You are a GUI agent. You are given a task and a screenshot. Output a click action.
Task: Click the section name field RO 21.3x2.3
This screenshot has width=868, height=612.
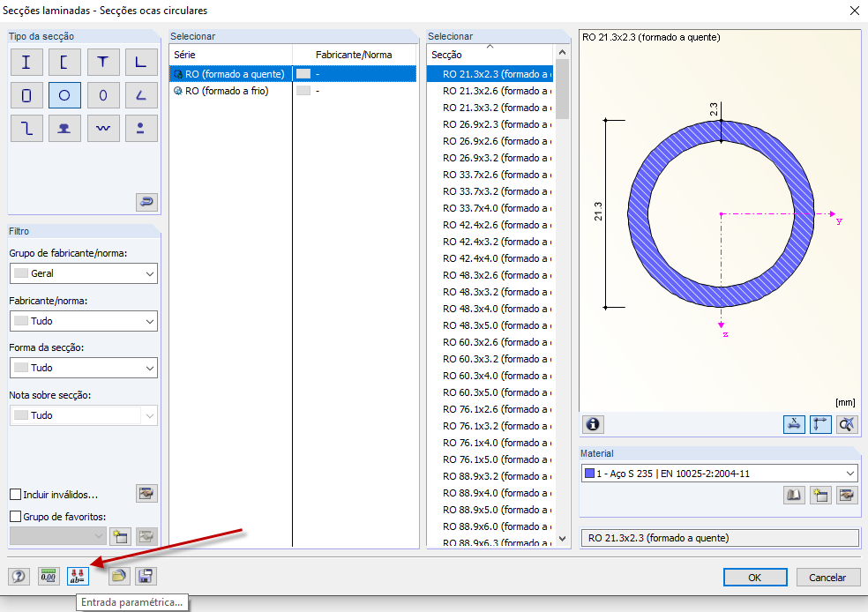click(x=720, y=538)
